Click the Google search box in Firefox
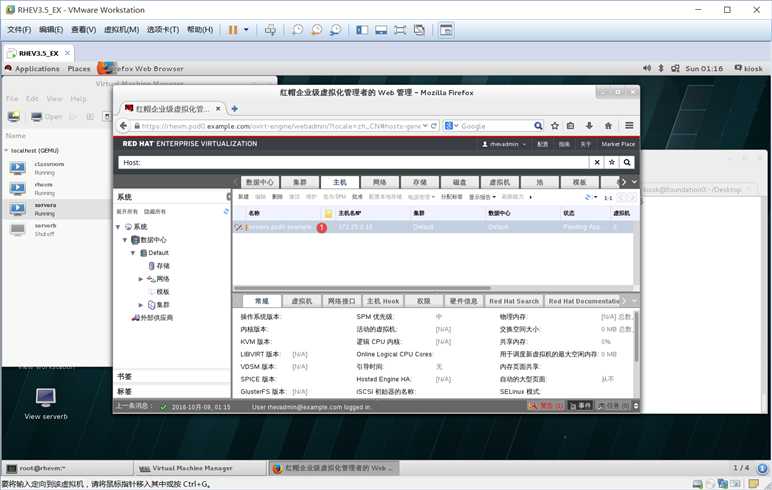This screenshot has height=490, width=772. click(x=494, y=126)
